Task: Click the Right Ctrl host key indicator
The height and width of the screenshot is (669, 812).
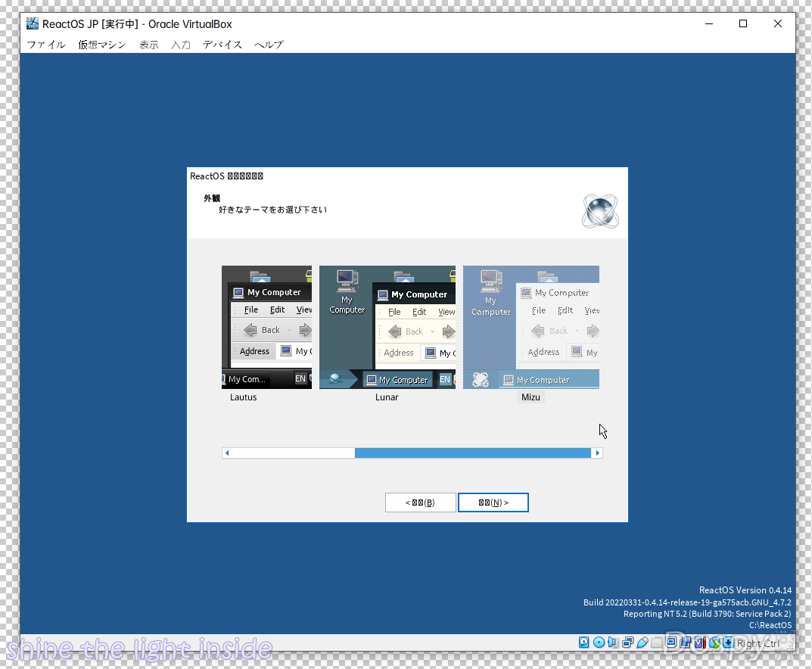Action: tap(758, 643)
